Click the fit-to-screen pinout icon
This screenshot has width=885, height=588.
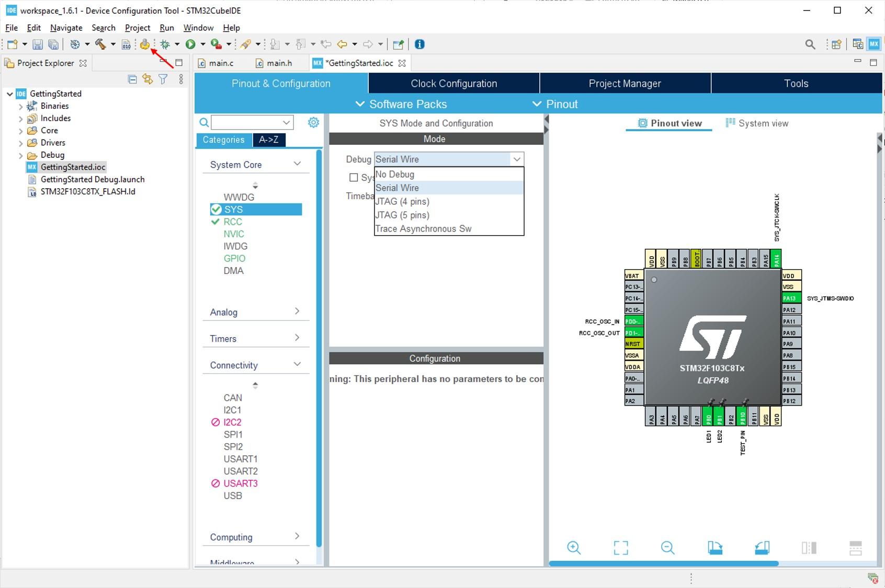(x=621, y=547)
